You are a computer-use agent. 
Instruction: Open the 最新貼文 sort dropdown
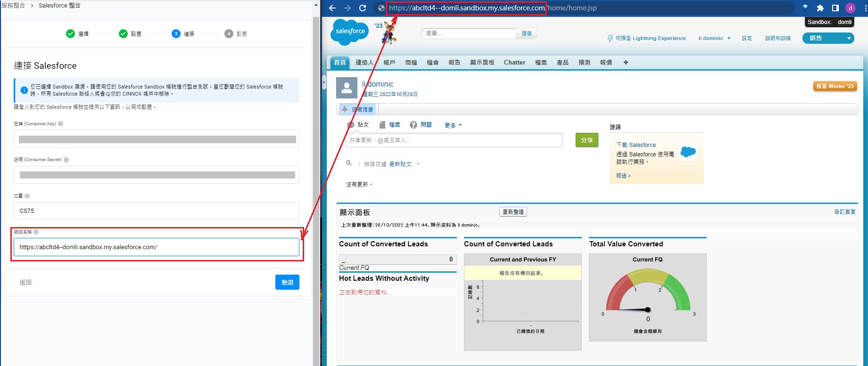tap(404, 164)
